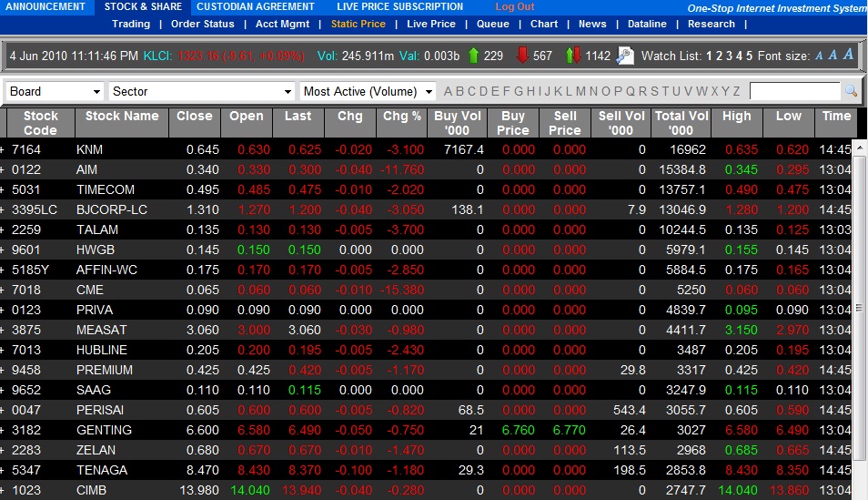The height and width of the screenshot is (500, 868).
Task: Click stock code 5185Y
Action: click(x=30, y=270)
